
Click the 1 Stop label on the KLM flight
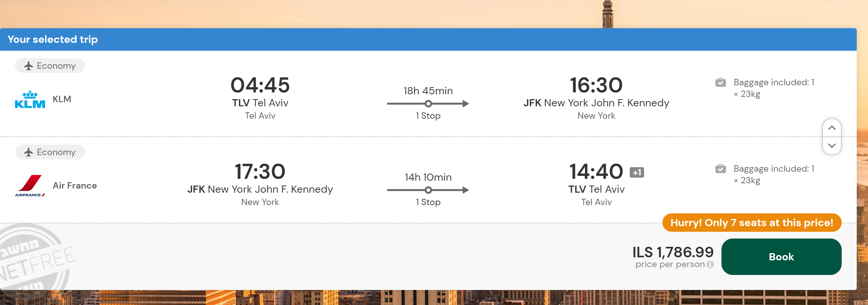tap(428, 116)
